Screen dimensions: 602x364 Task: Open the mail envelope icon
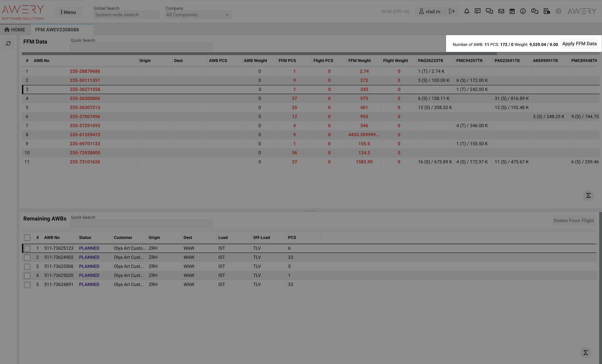click(x=501, y=11)
